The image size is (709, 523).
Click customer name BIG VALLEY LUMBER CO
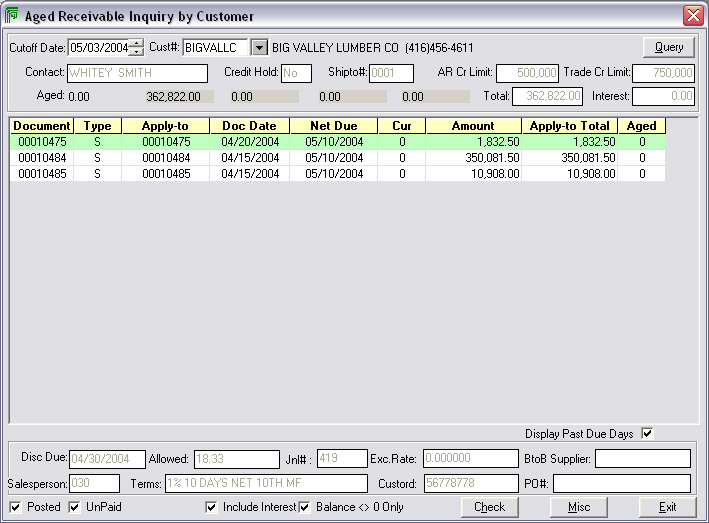tap(335, 48)
